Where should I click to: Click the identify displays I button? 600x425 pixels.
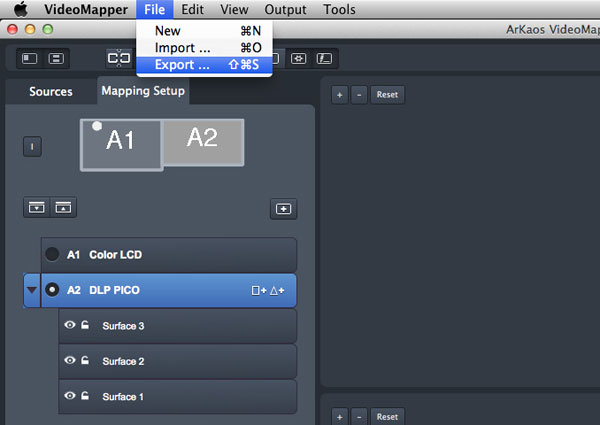(32, 147)
